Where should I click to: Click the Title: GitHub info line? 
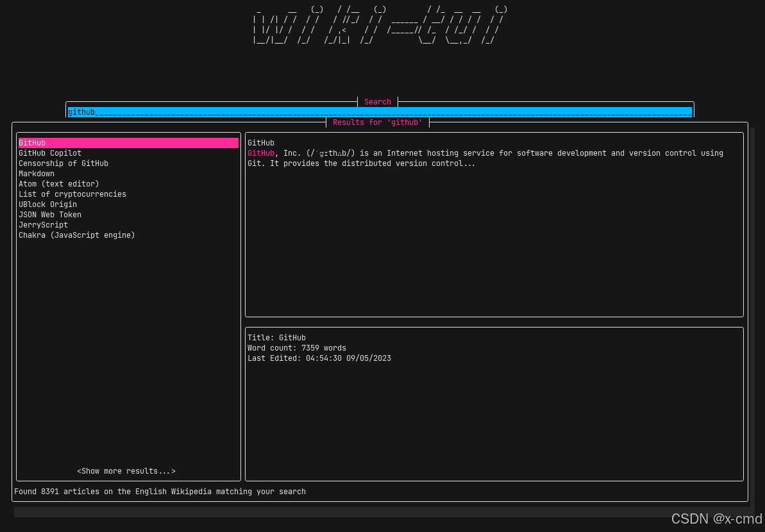276,338
